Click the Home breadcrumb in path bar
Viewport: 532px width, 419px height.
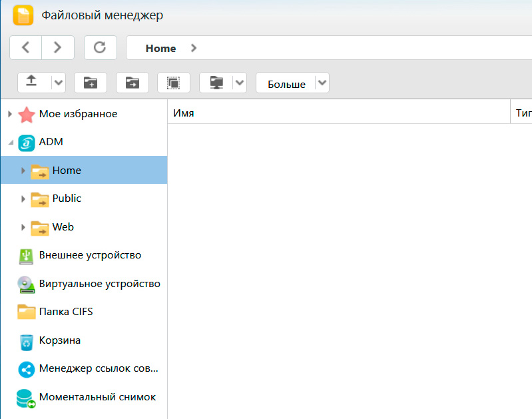coord(160,48)
